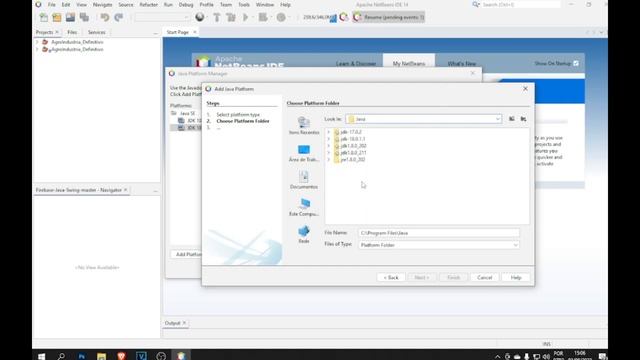Screen dimensions: 640x360
Task: Toggle Show On Startup checkbox
Action: coord(576,63)
